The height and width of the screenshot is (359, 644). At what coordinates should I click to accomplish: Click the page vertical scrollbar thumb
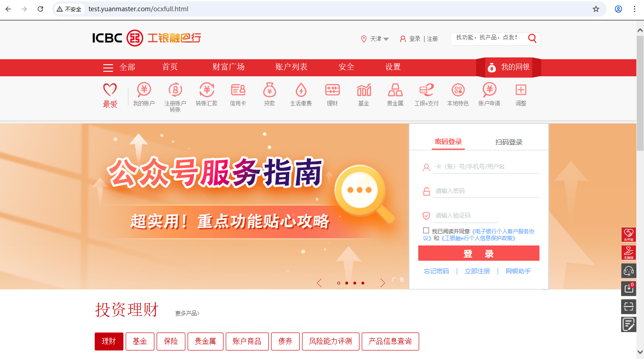click(x=640, y=93)
